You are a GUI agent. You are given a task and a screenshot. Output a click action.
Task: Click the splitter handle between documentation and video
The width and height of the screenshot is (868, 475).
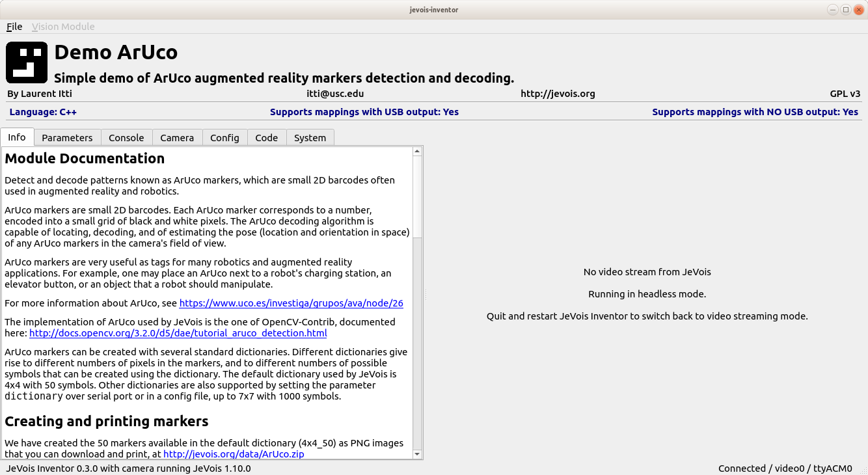coord(426,295)
